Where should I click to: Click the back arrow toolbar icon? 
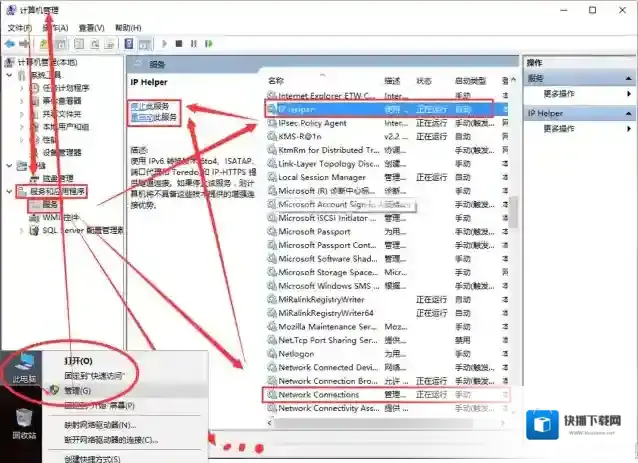pos(9,44)
